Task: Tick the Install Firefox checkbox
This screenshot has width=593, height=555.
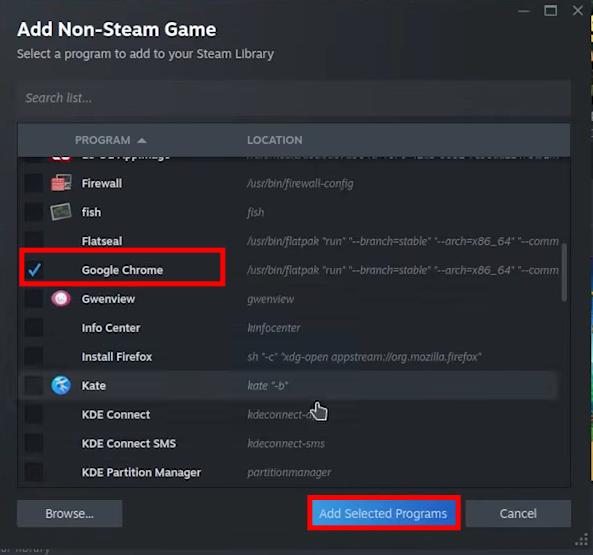Action: [x=34, y=357]
